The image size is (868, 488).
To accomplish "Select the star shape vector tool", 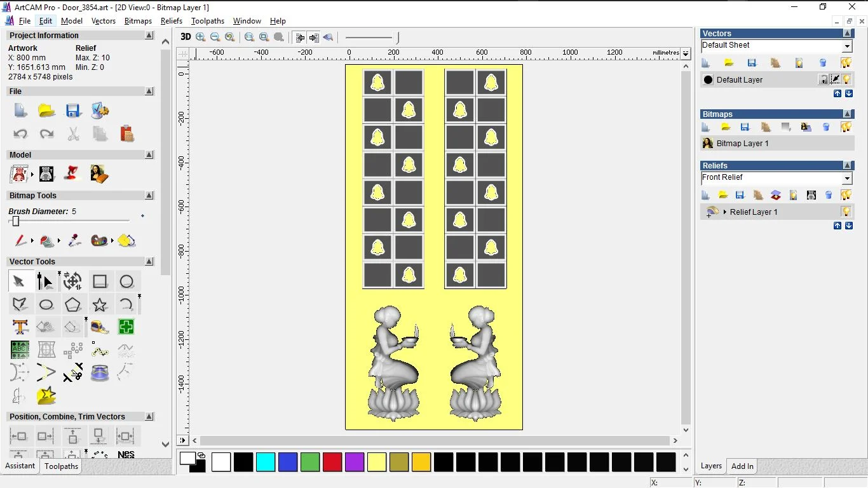I will (100, 304).
